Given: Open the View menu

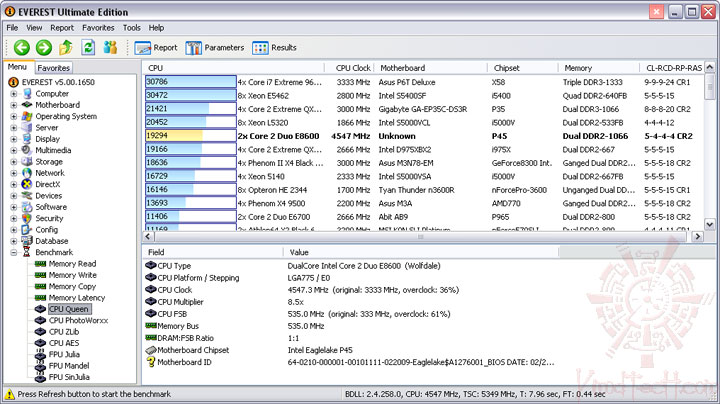Looking at the screenshot, I should [x=34, y=28].
